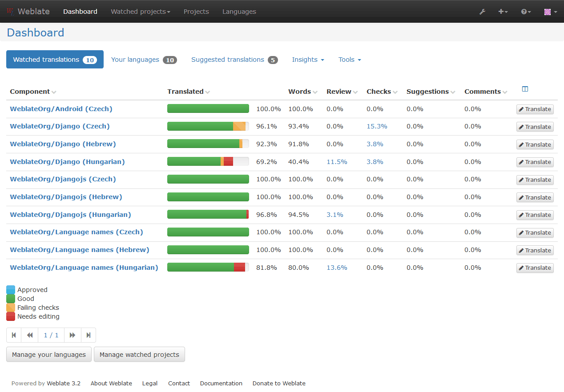Open the wrench management icon
The width and height of the screenshot is (564, 392).
point(482,12)
